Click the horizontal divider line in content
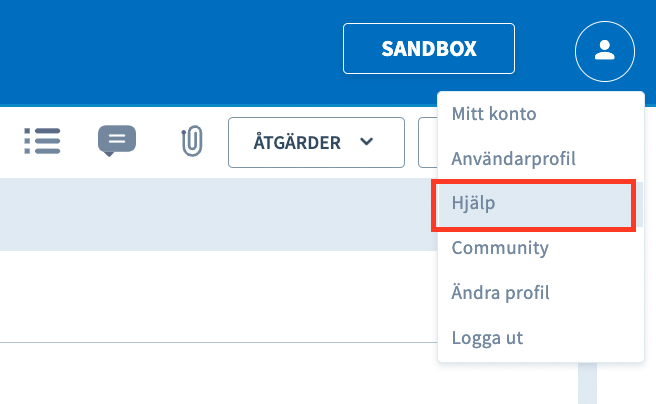656x404 pixels. tap(218, 343)
